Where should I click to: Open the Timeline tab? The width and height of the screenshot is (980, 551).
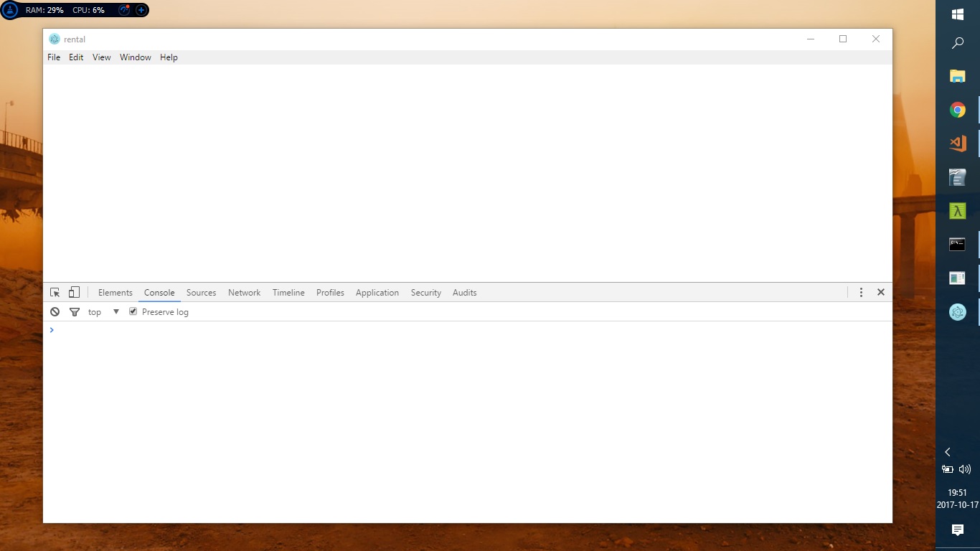click(x=288, y=293)
